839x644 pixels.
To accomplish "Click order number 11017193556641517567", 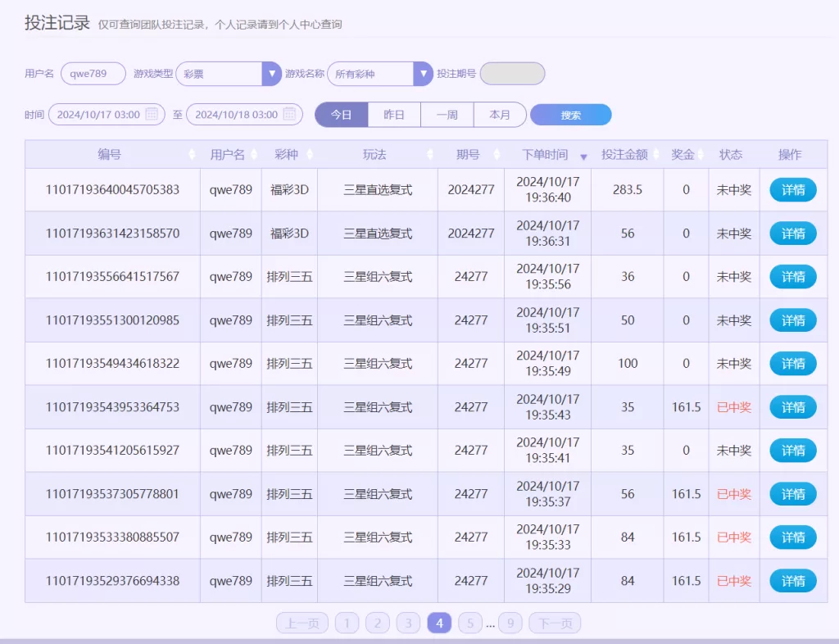I will [x=112, y=277].
